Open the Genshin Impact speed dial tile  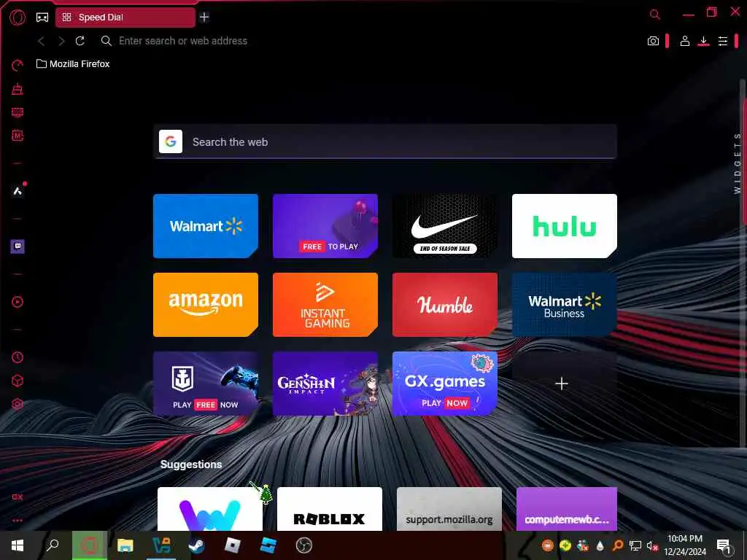(325, 384)
